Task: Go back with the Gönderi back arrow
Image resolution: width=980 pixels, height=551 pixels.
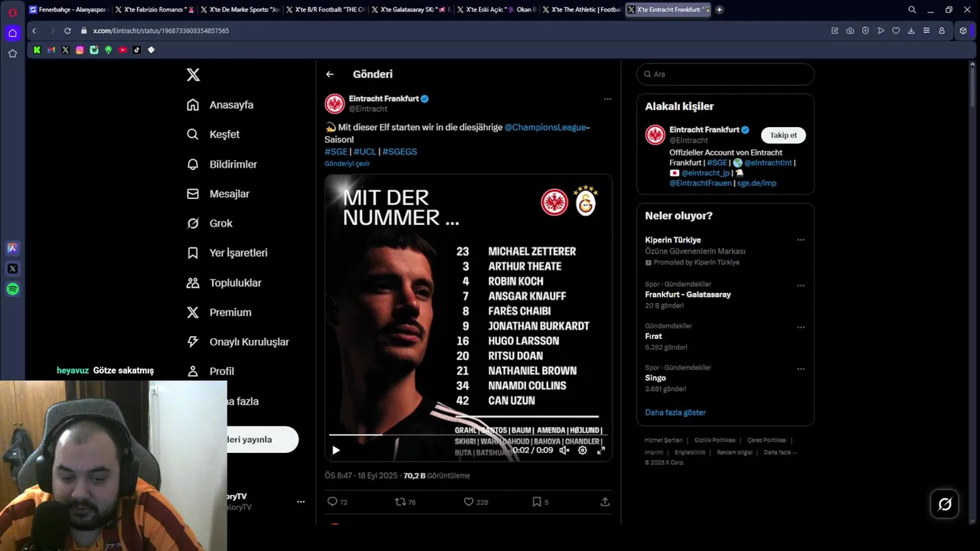Action: (330, 74)
